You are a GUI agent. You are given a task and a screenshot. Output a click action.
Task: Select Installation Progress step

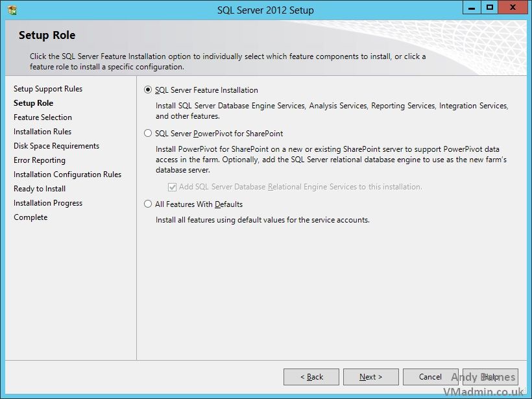(48, 203)
